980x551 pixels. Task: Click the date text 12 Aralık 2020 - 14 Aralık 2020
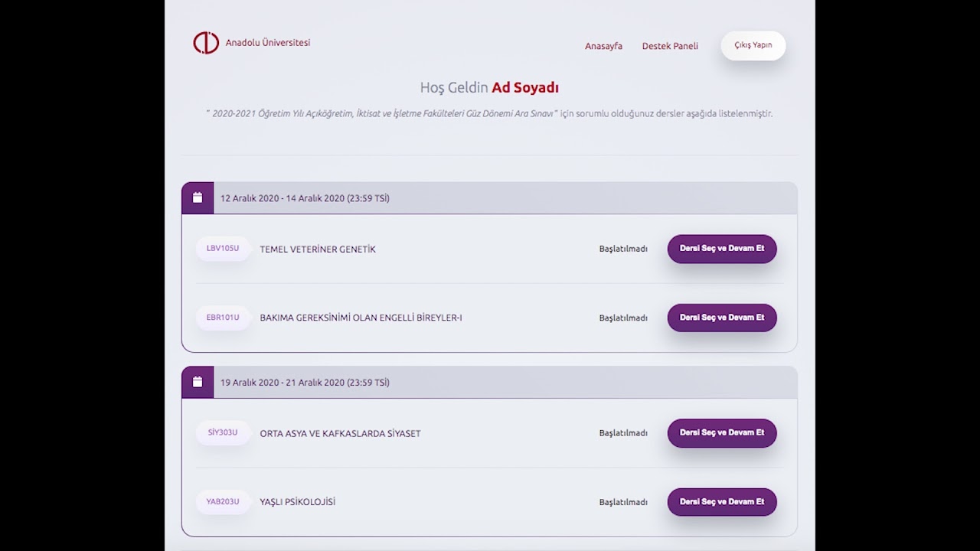305,198
